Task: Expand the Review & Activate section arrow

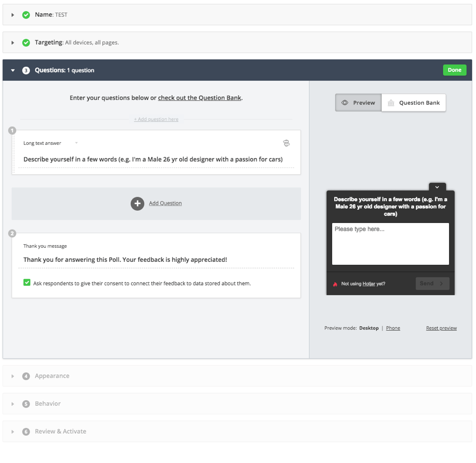Action: [x=13, y=432]
